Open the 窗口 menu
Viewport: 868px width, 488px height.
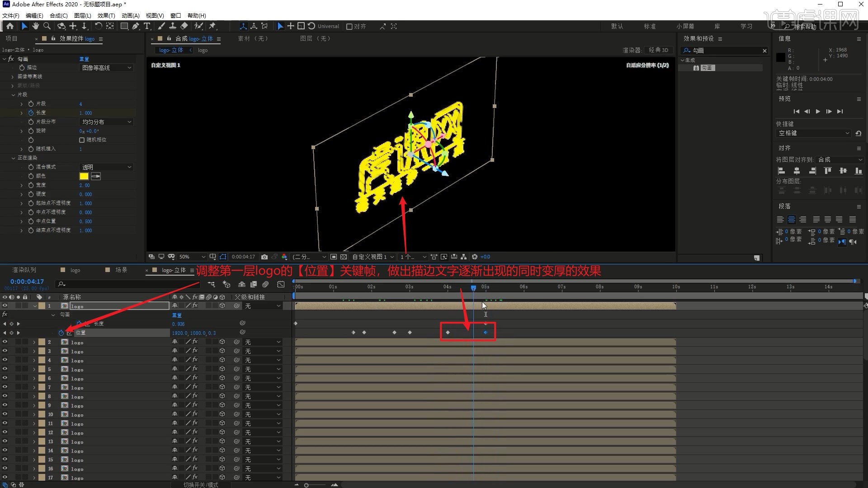click(x=176, y=15)
